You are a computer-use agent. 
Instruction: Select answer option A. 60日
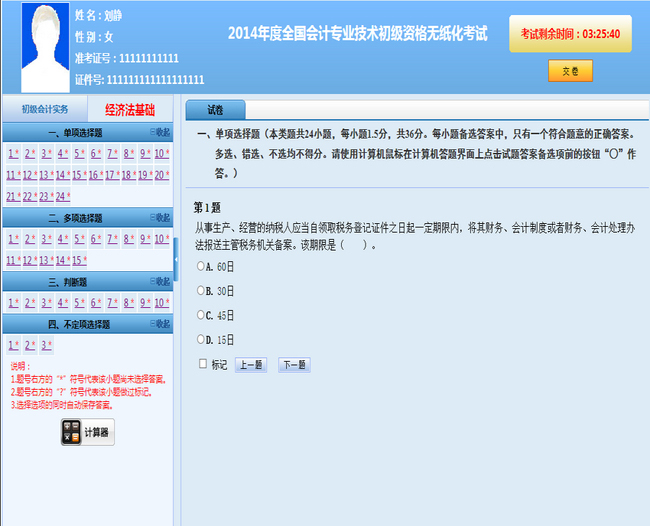coord(201,266)
